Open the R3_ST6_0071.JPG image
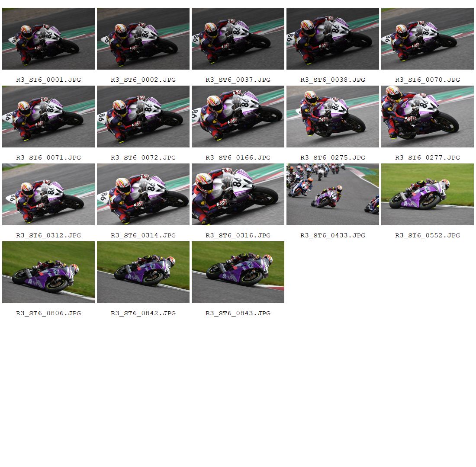The height and width of the screenshot is (467, 476). coord(48,116)
